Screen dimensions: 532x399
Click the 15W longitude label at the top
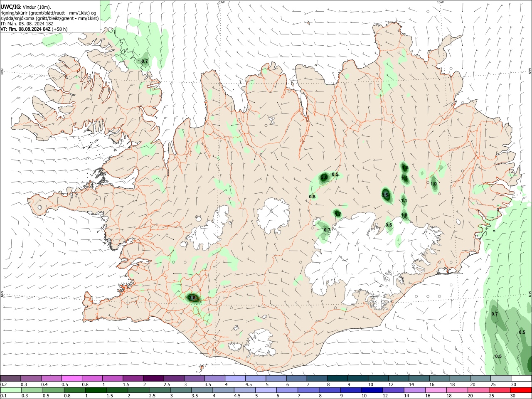pyautogui.click(x=440, y=2)
